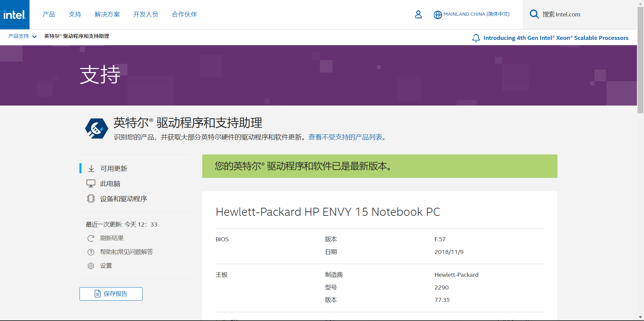This screenshot has height=321, width=644.
Task: Click the 最近一次更新 timestamp text
Action: pos(121,224)
